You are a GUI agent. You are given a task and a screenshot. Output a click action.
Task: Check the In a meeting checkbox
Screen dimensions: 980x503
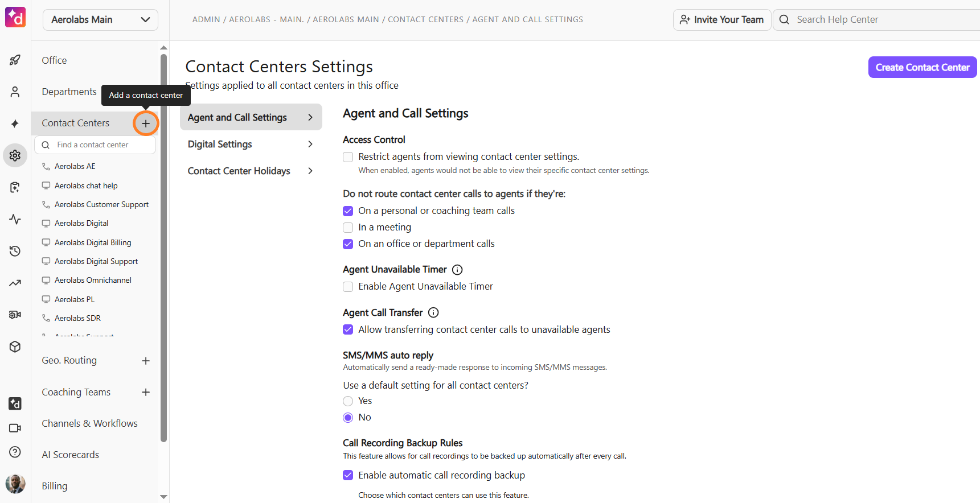[x=348, y=228]
